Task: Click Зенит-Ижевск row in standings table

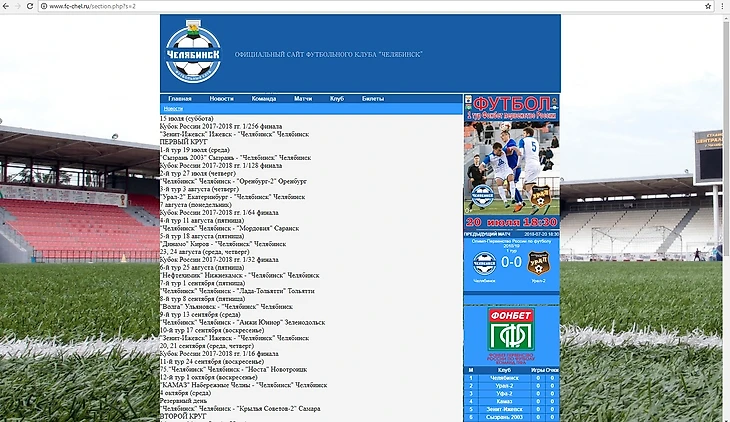Action: tap(512, 409)
